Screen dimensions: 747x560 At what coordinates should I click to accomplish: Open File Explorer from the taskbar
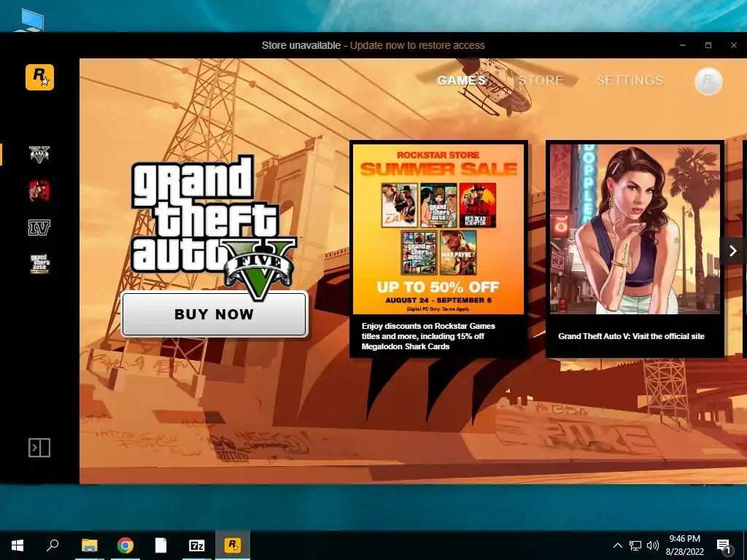point(89,545)
